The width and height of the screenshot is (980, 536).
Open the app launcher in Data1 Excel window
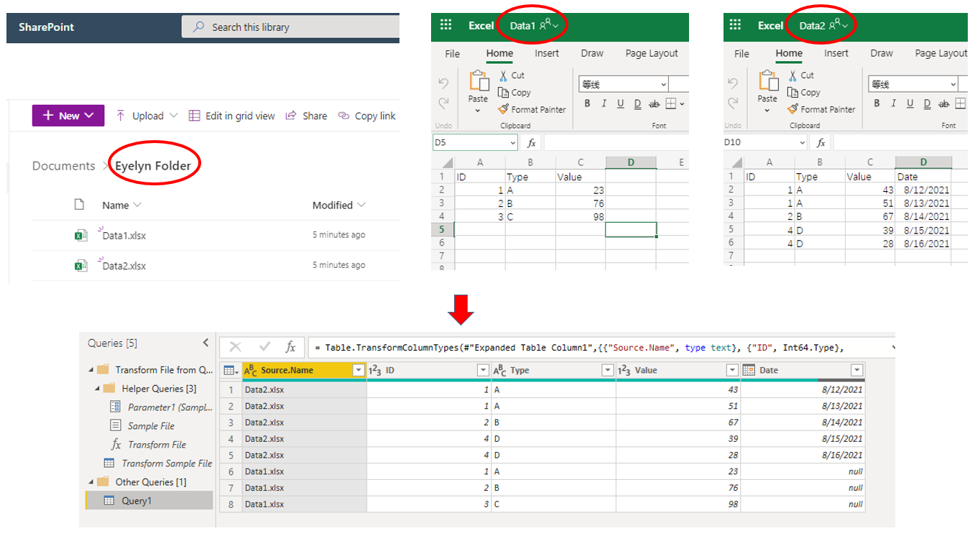coord(446,25)
